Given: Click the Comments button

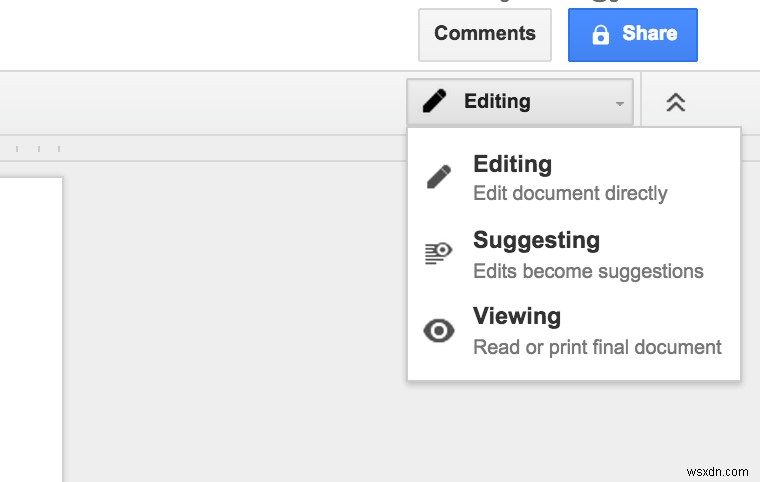Looking at the screenshot, I should coord(485,34).
